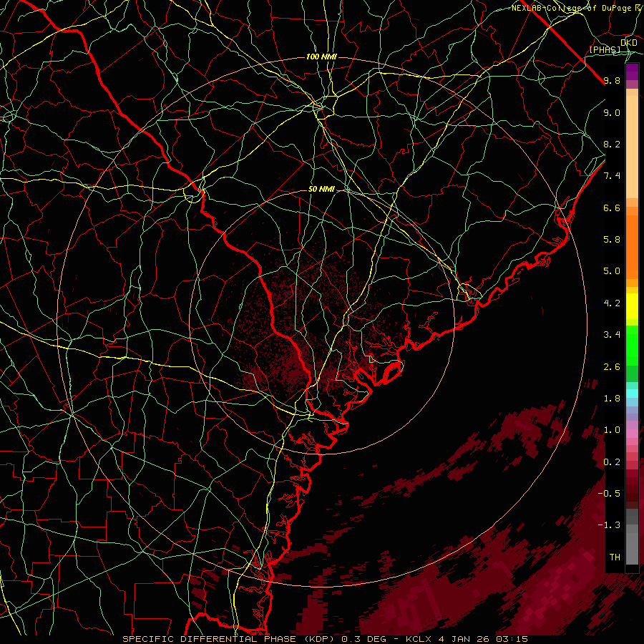Click the cyan segment of the color bar

coord(632,393)
